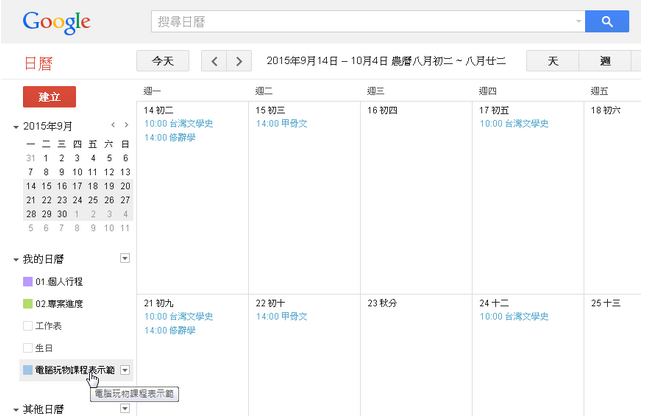Click the Google logo
This screenshot has width=651, height=419.
pyautogui.click(x=56, y=22)
